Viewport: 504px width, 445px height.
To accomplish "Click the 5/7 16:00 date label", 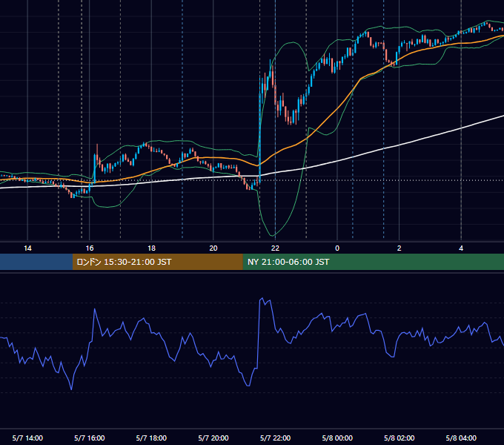I will tap(90, 438).
